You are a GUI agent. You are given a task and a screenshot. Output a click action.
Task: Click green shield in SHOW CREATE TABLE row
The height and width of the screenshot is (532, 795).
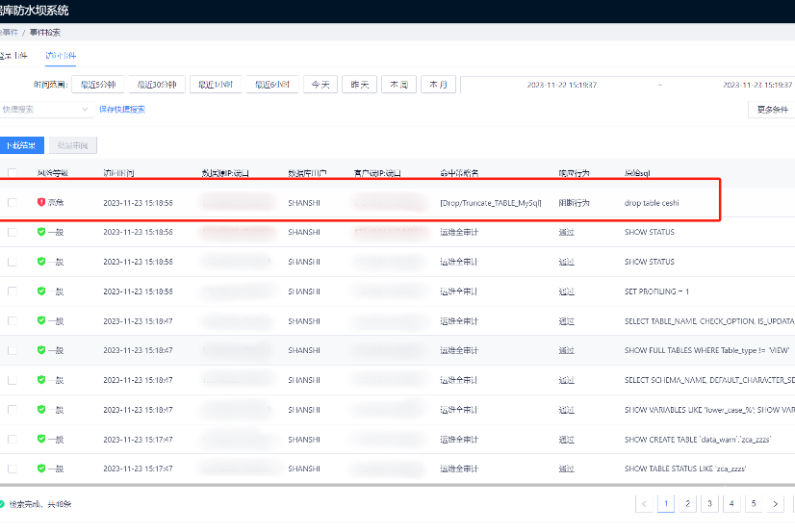pyautogui.click(x=41, y=439)
